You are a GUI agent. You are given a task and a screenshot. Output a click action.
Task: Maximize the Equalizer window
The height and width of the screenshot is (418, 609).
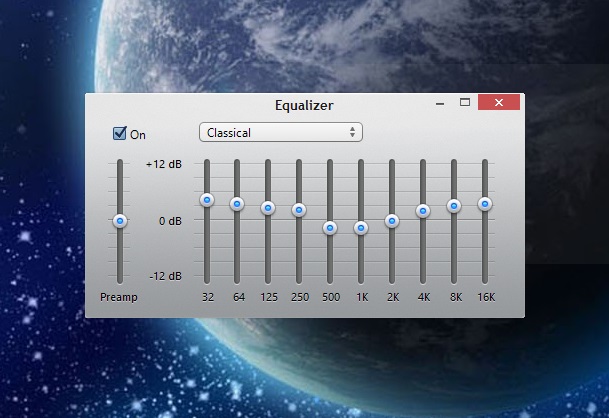[x=464, y=102]
